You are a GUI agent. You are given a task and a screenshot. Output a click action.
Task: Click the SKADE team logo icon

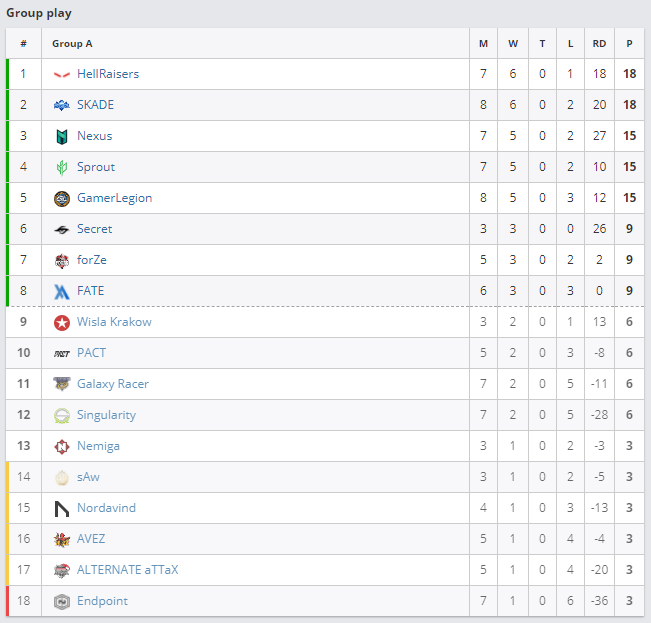coord(62,105)
